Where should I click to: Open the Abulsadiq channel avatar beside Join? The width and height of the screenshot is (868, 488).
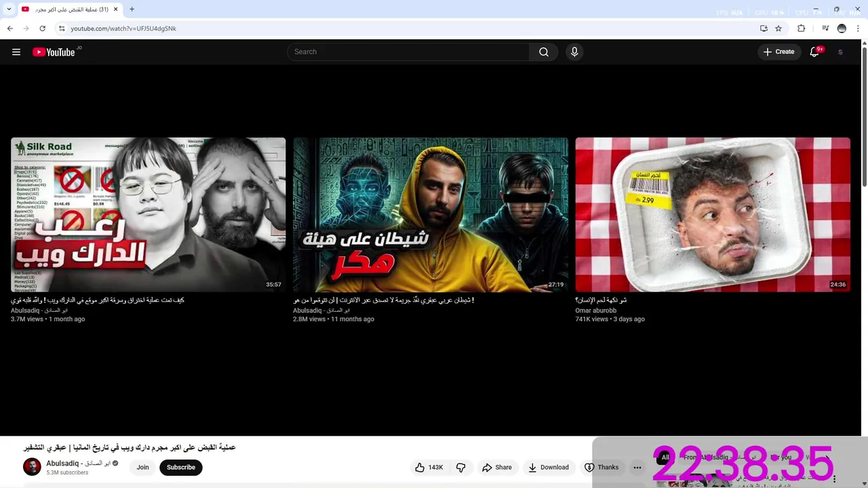click(32, 467)
